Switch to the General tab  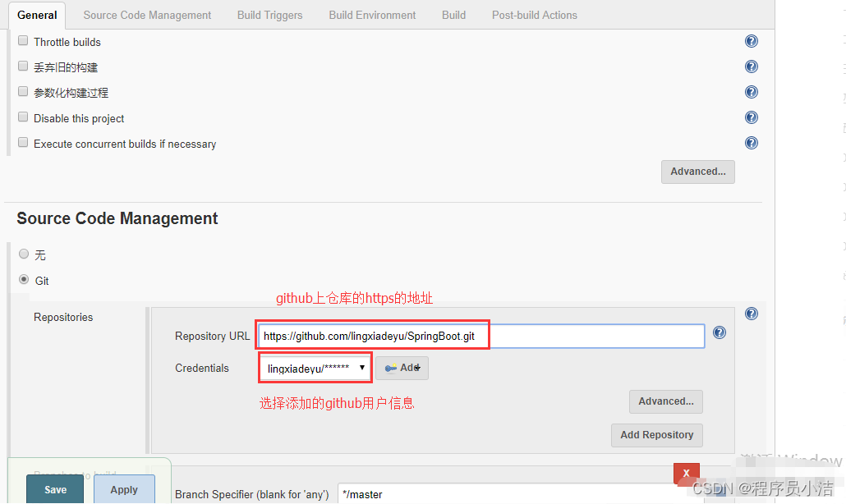(37, 15)
